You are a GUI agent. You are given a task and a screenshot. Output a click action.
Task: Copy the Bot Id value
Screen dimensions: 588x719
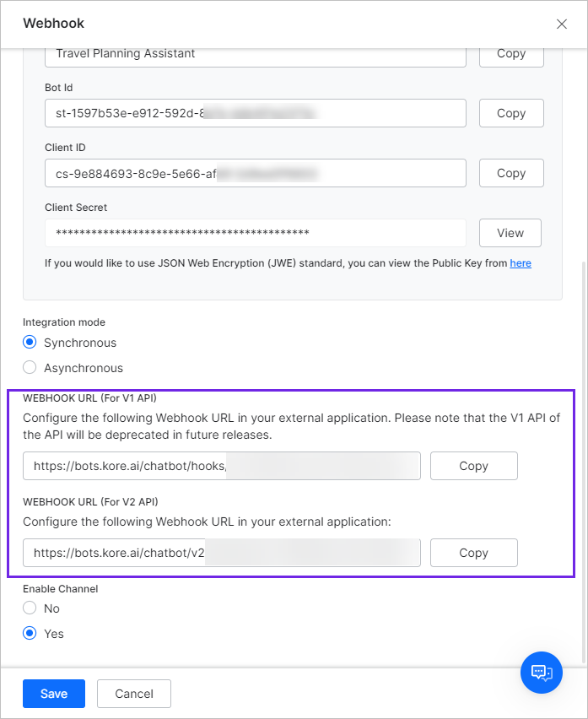click(x=511, y=113)
